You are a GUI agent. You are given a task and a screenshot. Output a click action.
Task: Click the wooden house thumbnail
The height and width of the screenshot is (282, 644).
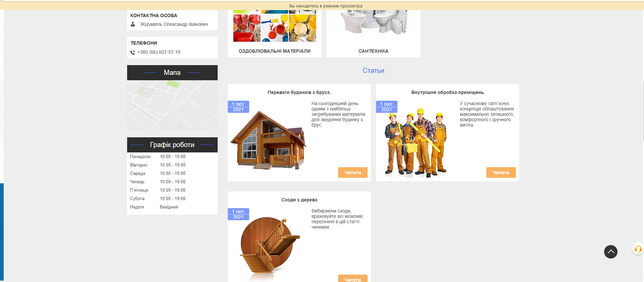click(x=268, y=141)
